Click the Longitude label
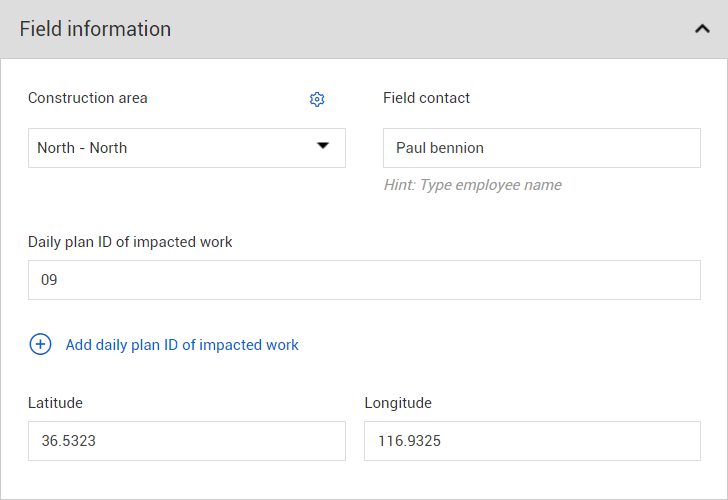The width and height of the screenshot is (728, 500). click(398, 403)
